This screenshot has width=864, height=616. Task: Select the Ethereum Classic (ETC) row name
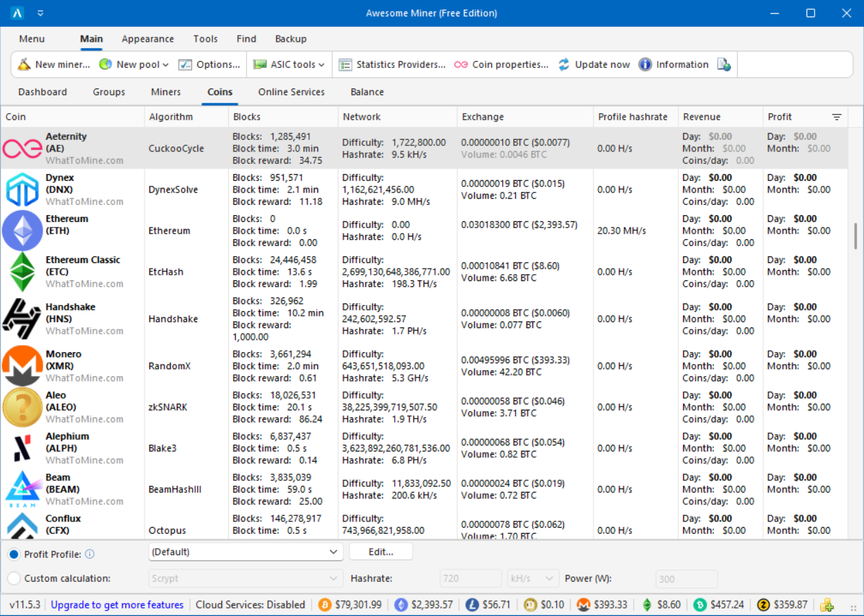(x=83, y=266)
